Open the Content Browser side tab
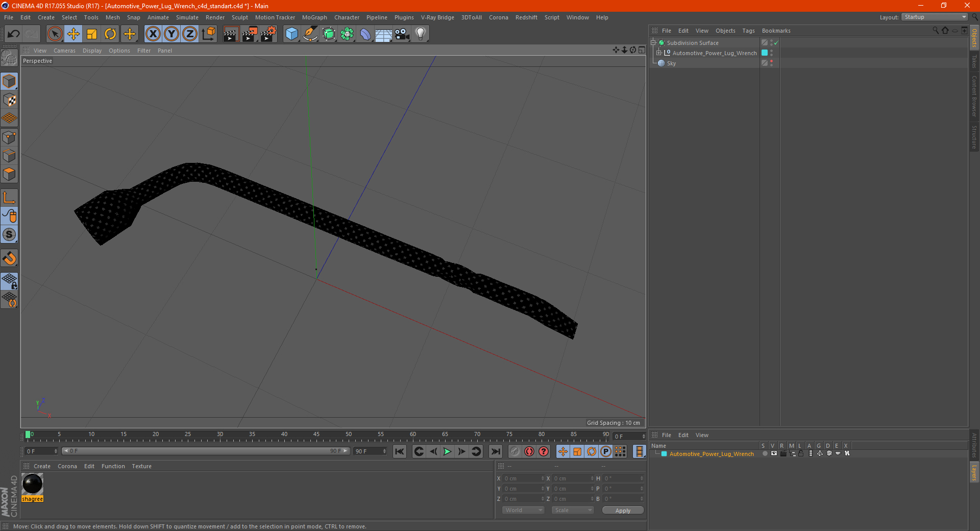 pyautogui.click(x=974, y=96)
